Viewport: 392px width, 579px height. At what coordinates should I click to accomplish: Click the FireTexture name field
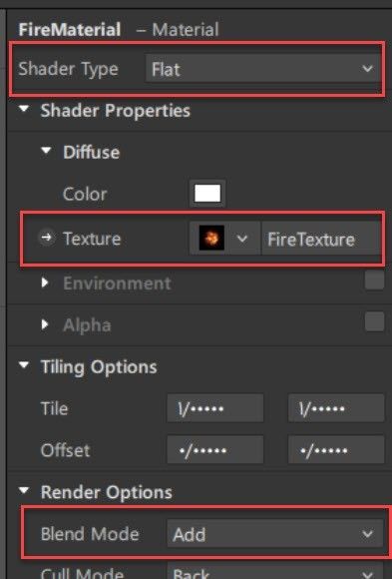(321, 239)
